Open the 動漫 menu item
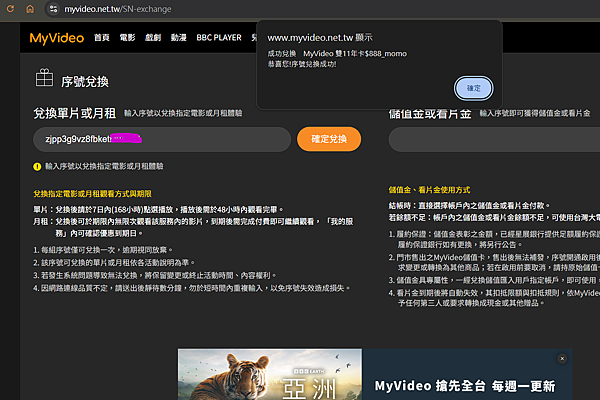The image size is (600, 400). (178, 38)
